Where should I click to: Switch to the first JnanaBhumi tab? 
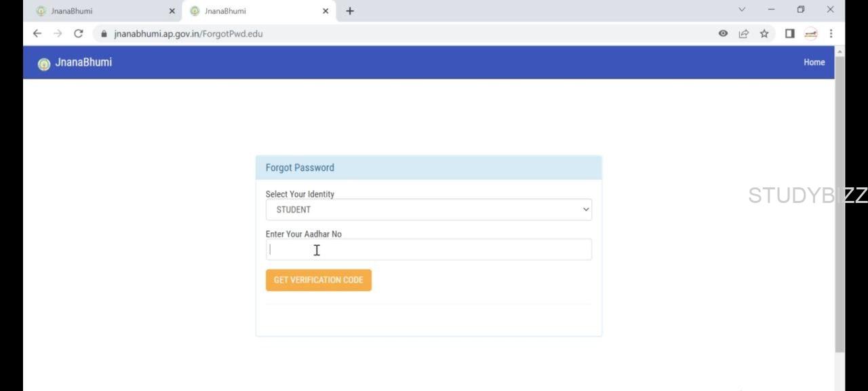click(x=95, y=11)
